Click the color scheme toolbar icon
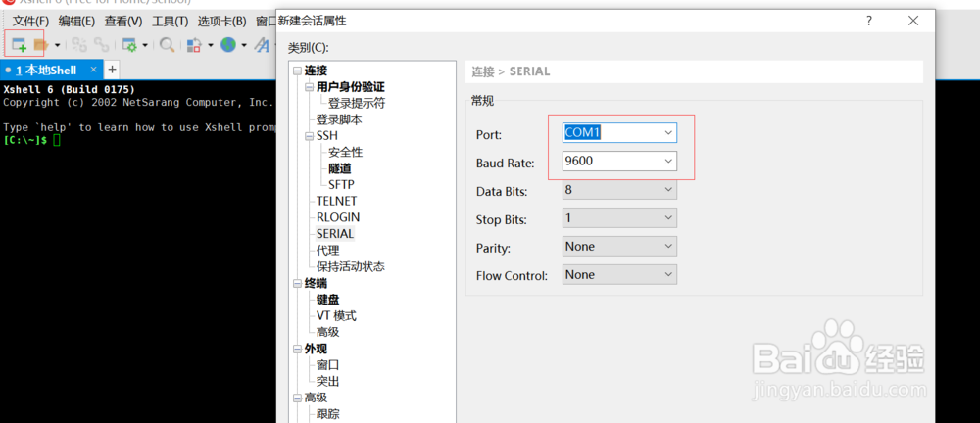980x423 pixels. 195,45
